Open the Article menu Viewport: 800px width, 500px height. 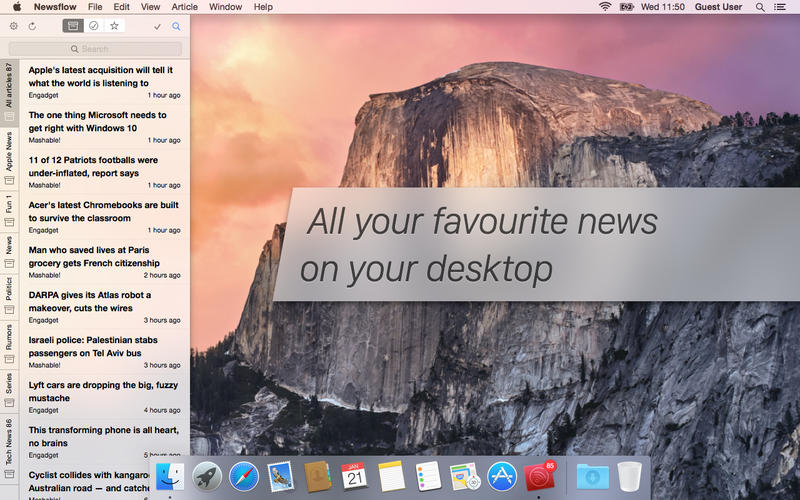(x=184, y=7)
